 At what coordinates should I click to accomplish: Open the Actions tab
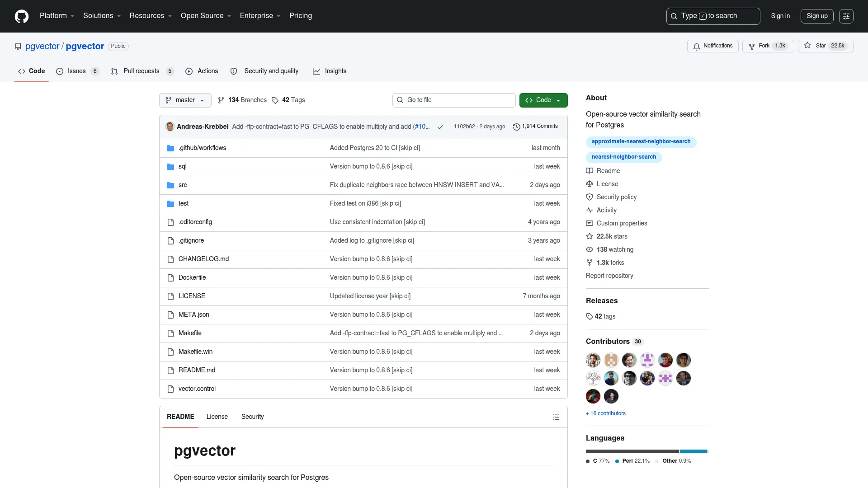pyautogui.click(x=202, y=71)
